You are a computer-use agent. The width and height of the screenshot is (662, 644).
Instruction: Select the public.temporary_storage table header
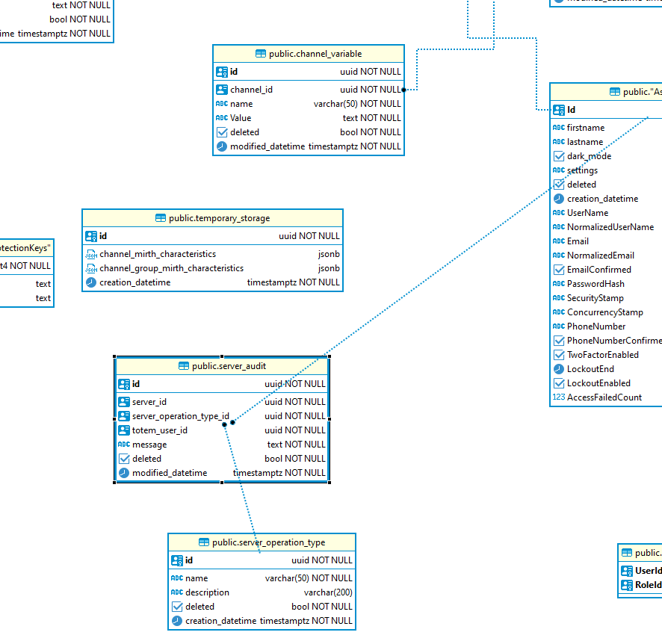(x=211, y=217)
